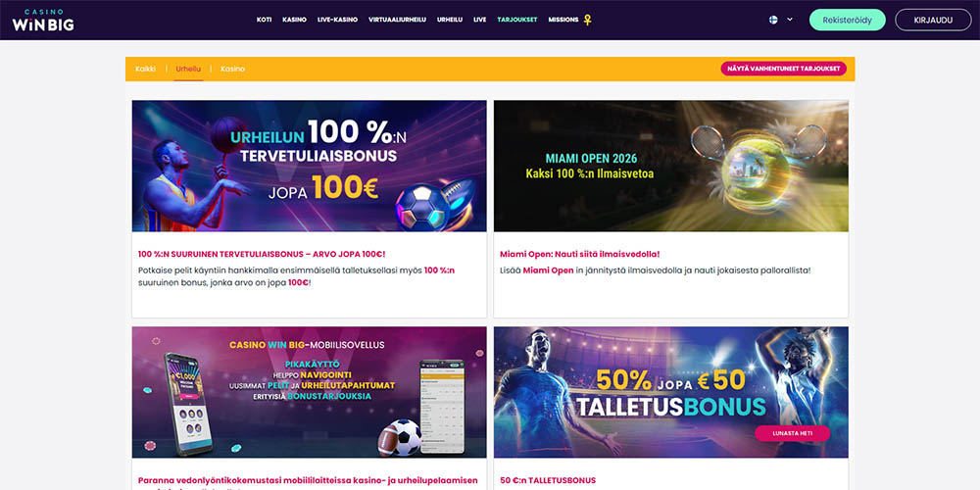Click the golden ankh Missions icon

coord(587,20)
